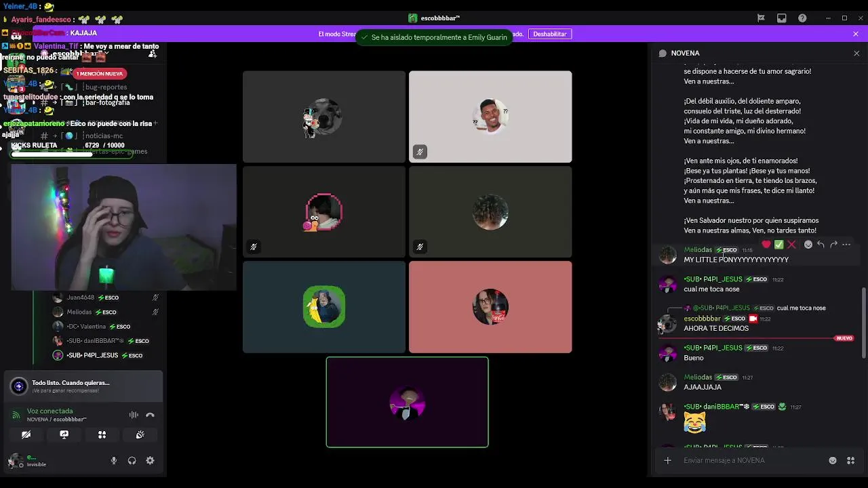Open Meliodas username on AJAAJJAJA message

pos(698,377)
